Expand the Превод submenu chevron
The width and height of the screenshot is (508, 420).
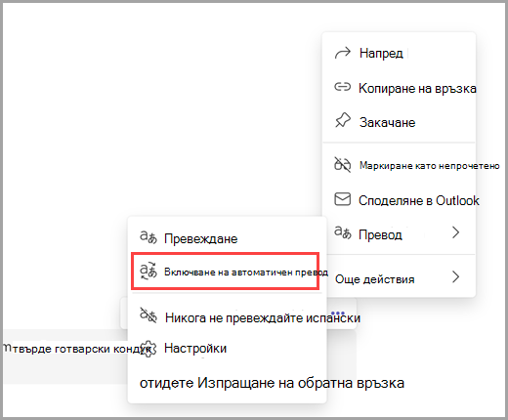tap(456, 232)
